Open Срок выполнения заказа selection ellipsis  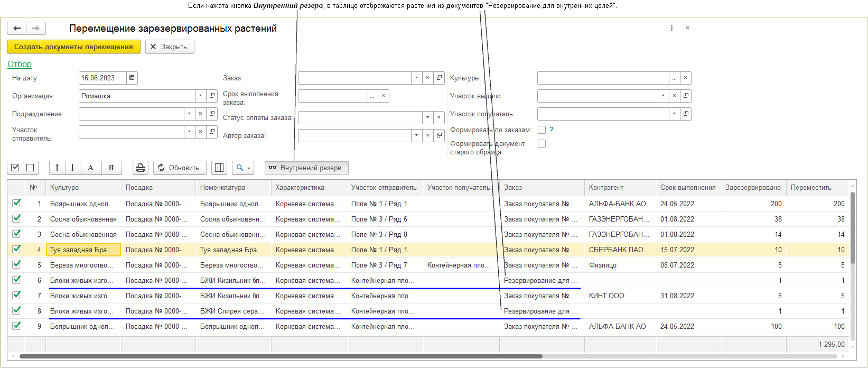[x=373, y=96]
